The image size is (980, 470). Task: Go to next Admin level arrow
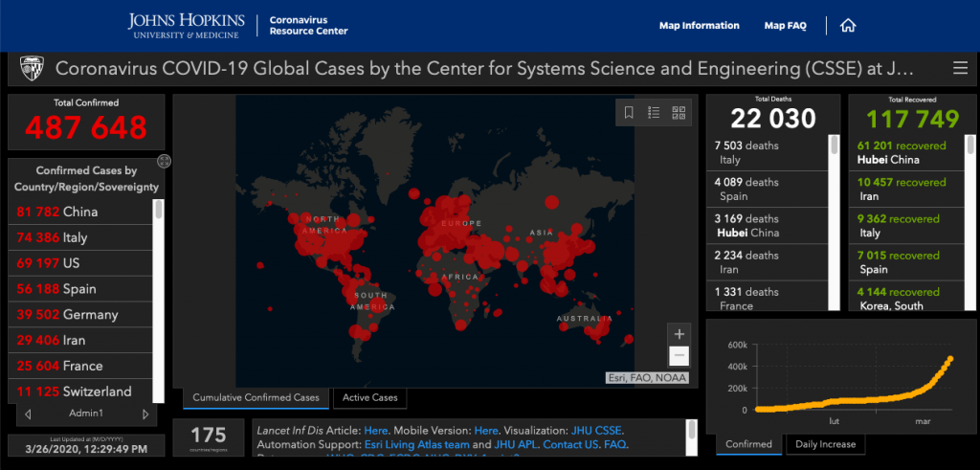[145, 414]
